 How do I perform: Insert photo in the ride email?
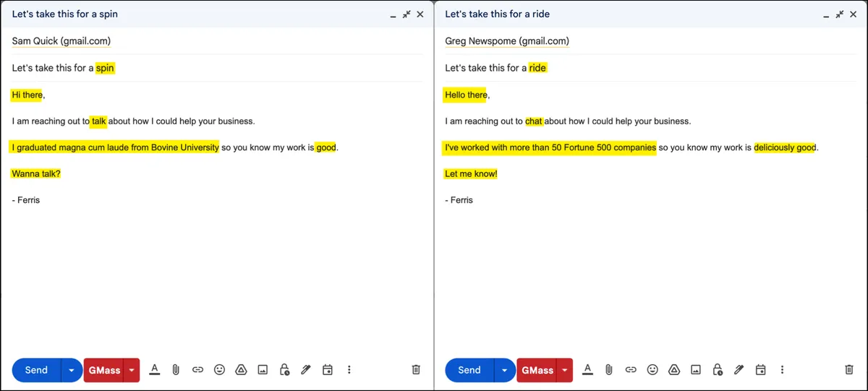click(x=696, y=369)
